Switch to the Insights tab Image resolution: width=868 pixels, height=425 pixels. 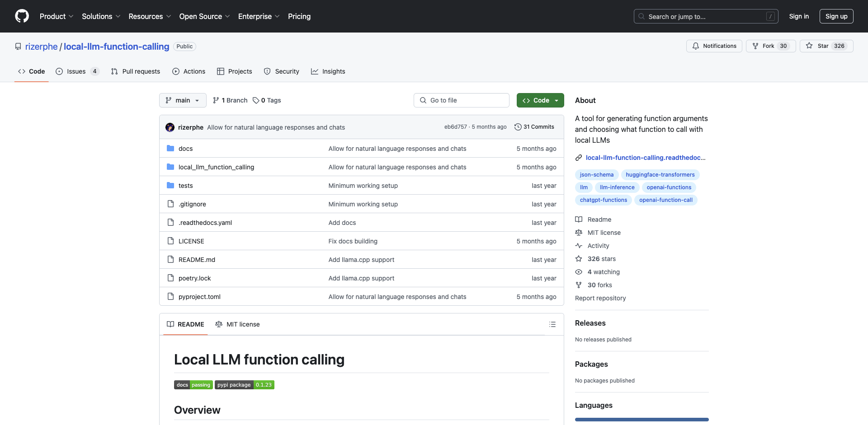point(328,71)
